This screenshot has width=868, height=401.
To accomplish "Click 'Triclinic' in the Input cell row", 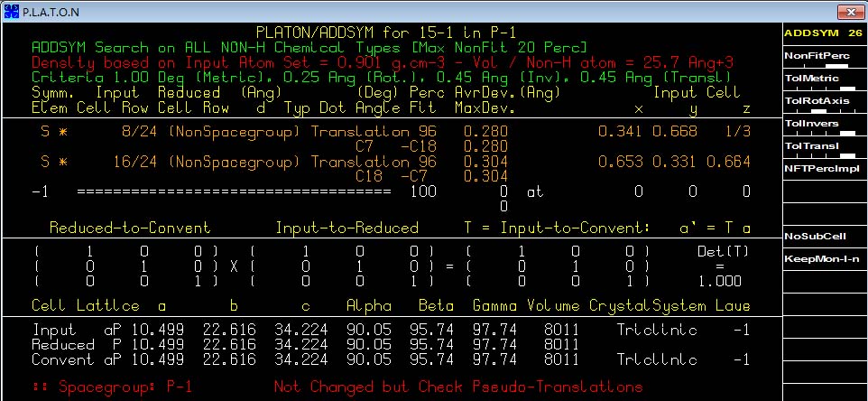I will (x=657, y=331).
